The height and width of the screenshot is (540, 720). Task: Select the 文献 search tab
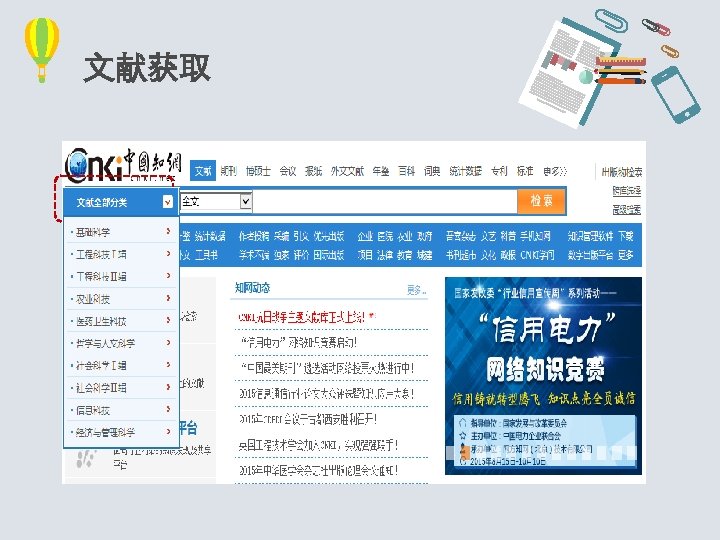pyautogui.click(x=202, y=171)
